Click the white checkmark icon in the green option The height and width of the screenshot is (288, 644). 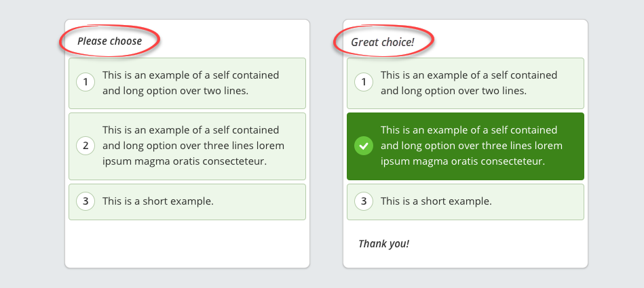click(364, 146)
